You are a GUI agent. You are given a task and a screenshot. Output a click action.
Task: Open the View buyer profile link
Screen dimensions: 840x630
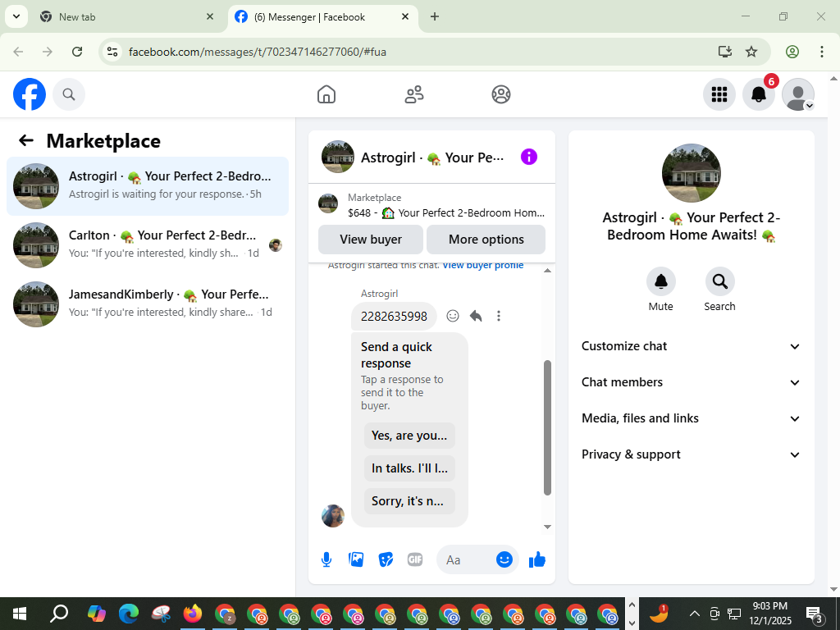point(482,266)
